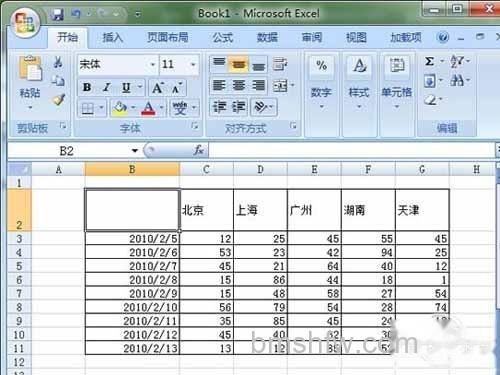This screenshot has width=500, height=375.
Task: Open Find and Select binoculars
Action: pos(457,80)
